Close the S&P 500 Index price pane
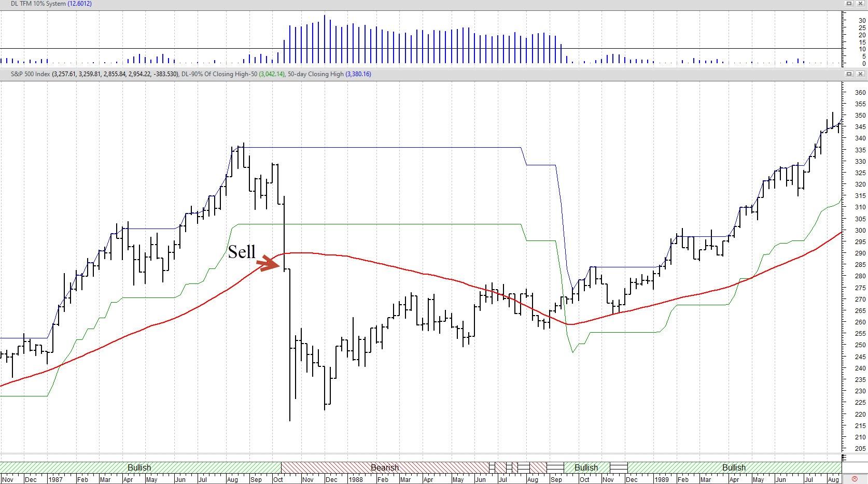Screen dimensions: 868x484 click(x=860, y=74)
